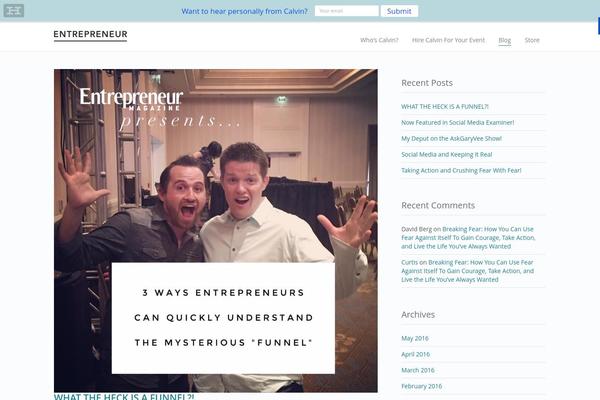Open the Who's Calvin? menu item
Viewport: 600px width, 400px height.
click(x=379, y=40)
